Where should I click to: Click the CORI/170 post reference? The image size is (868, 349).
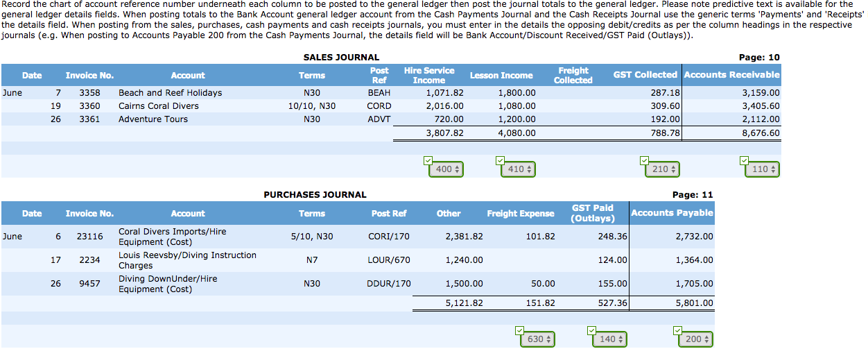pos(389,237)
